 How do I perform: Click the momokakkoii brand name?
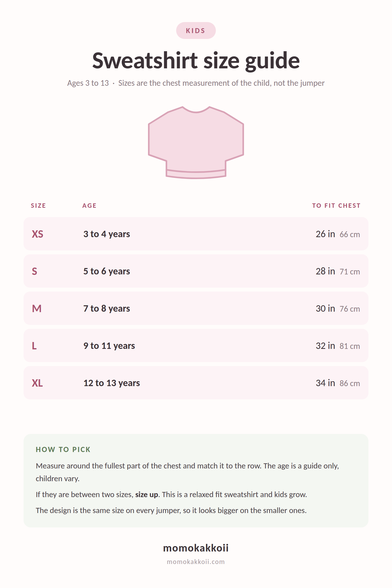pyautogui.click(x=196, y=548)
